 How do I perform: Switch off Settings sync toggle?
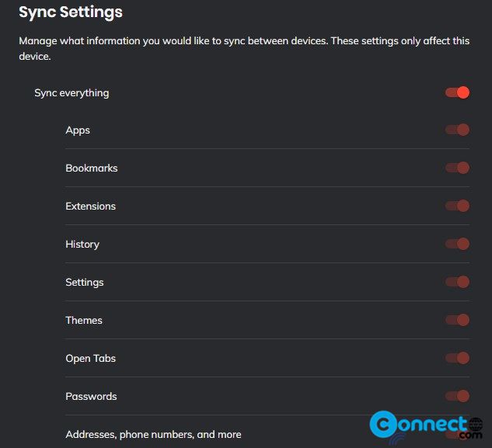coord(457,282)
